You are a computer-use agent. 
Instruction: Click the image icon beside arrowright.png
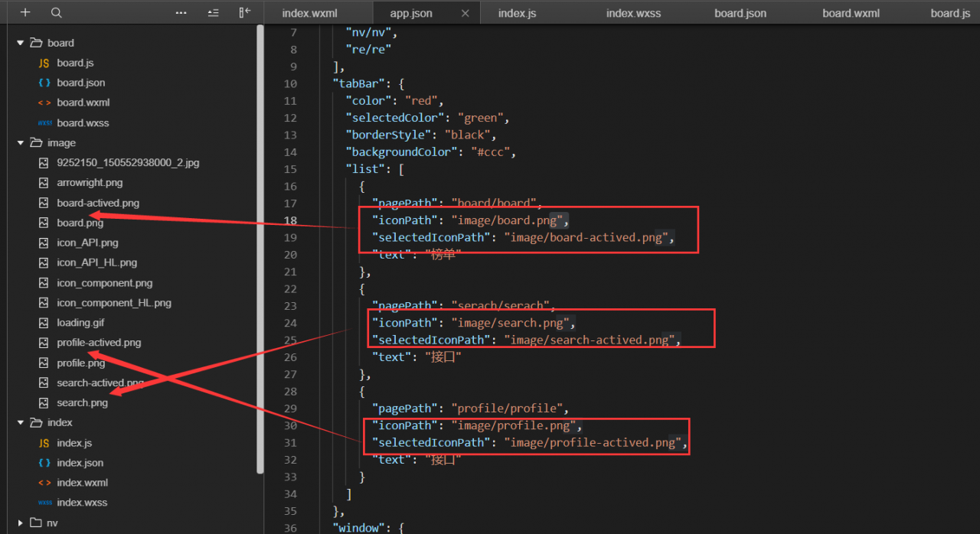(x=44, y=183)
